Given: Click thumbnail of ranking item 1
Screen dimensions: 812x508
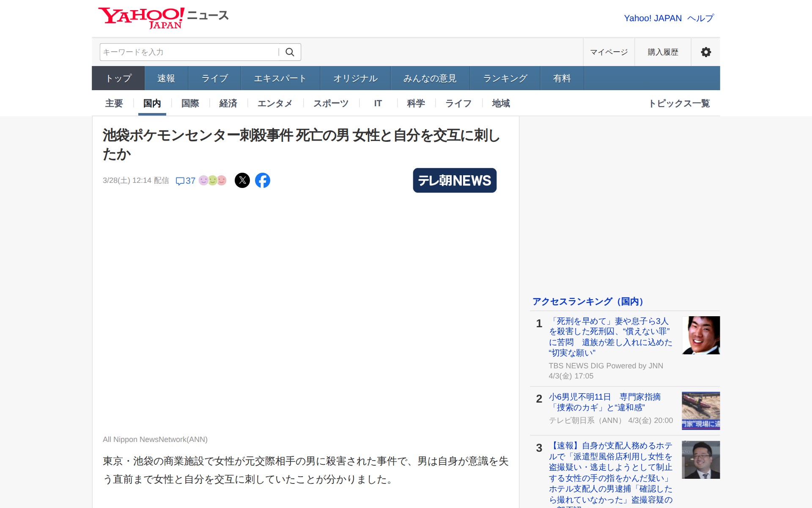Looking at the screenshot, I should [701, 335].
